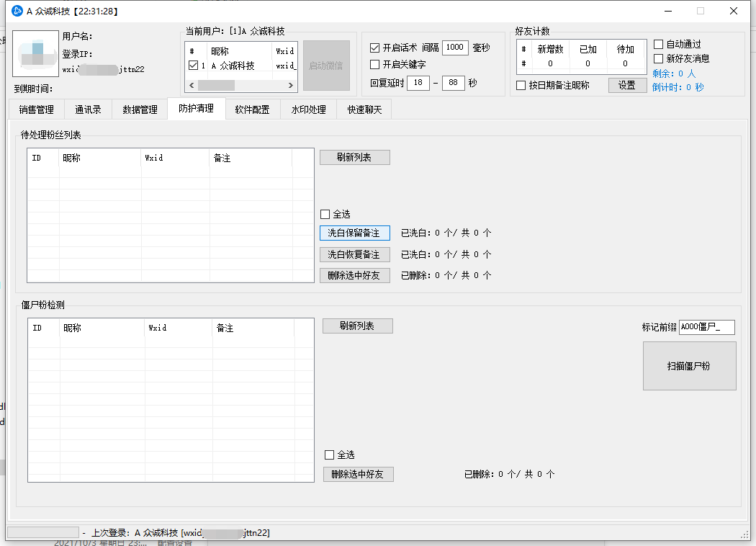Click the app logo in title bar
The width and height of the screenshot is (756, 546).
coord(17,11)
